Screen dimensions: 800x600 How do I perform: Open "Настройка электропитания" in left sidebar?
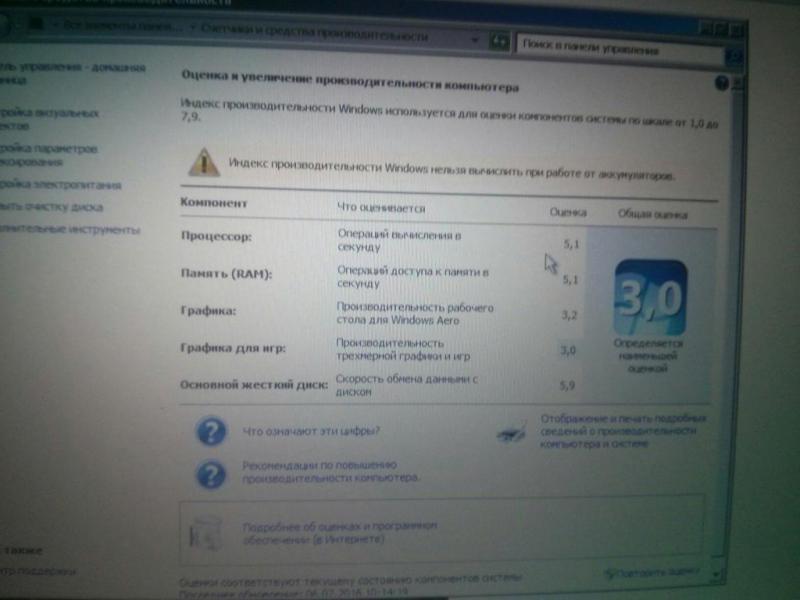coord(60,184)
